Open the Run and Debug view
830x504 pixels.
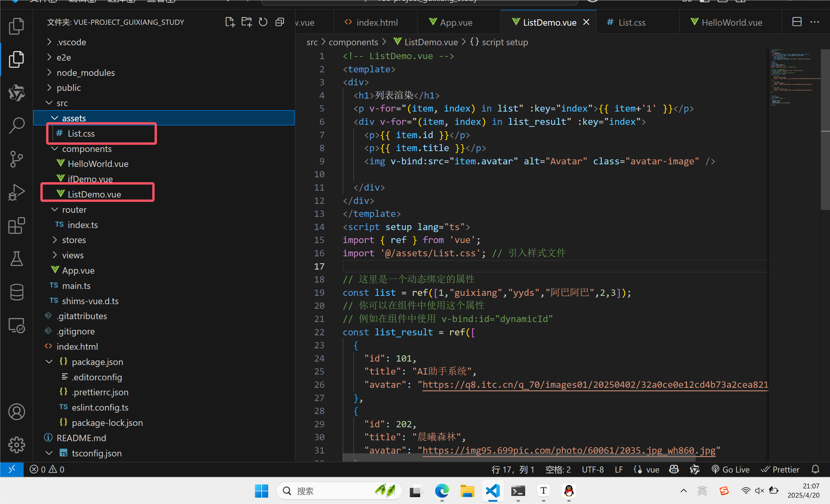[16, 192]
